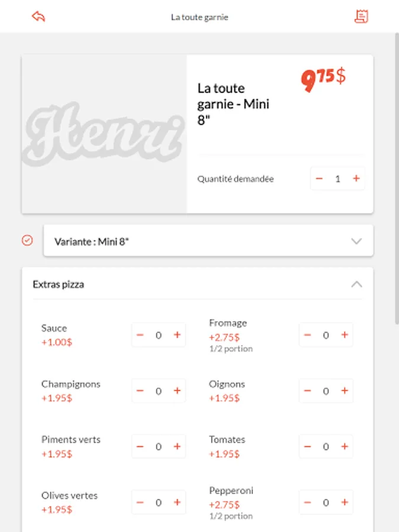Viewport: 399px width, 532px height.
Task: Click the Variante checkmark circle
Action: pos(27,241)
